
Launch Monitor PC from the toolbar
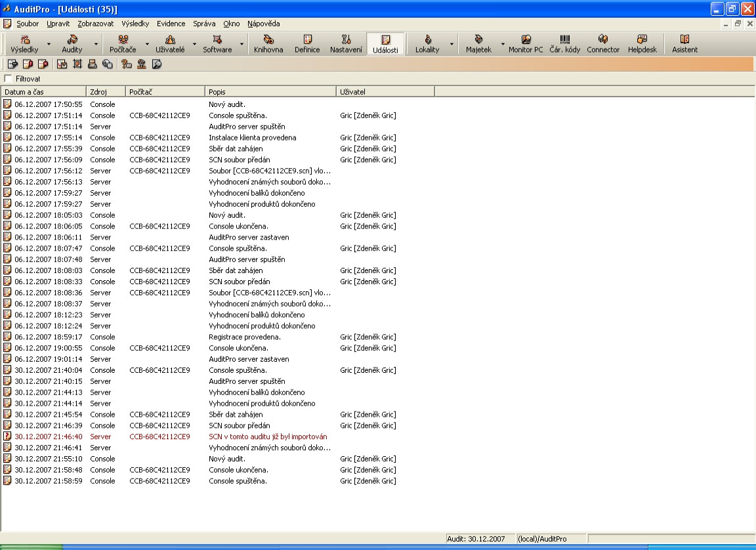(526, 44)
